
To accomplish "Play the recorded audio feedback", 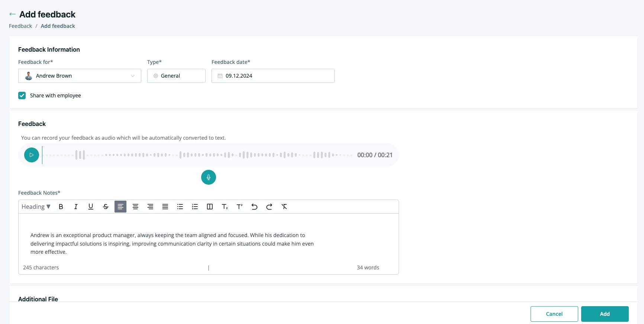I will pyautogui.click(x=32, y=155).
